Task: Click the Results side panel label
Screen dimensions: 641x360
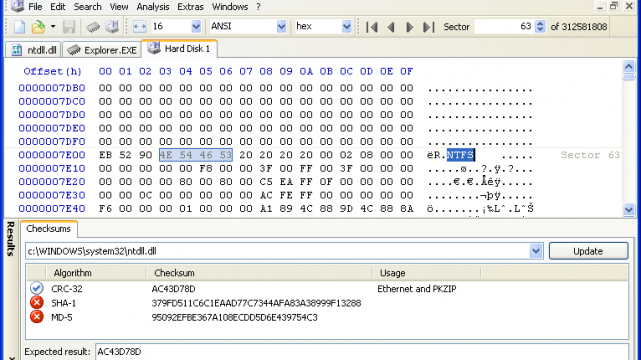Action: pos(11,239)
